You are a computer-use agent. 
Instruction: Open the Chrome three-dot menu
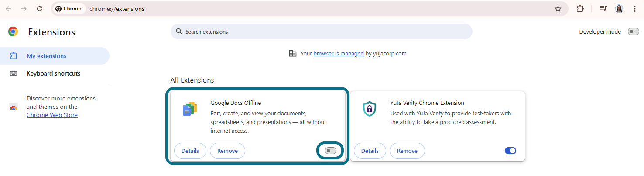pos(635,9)
